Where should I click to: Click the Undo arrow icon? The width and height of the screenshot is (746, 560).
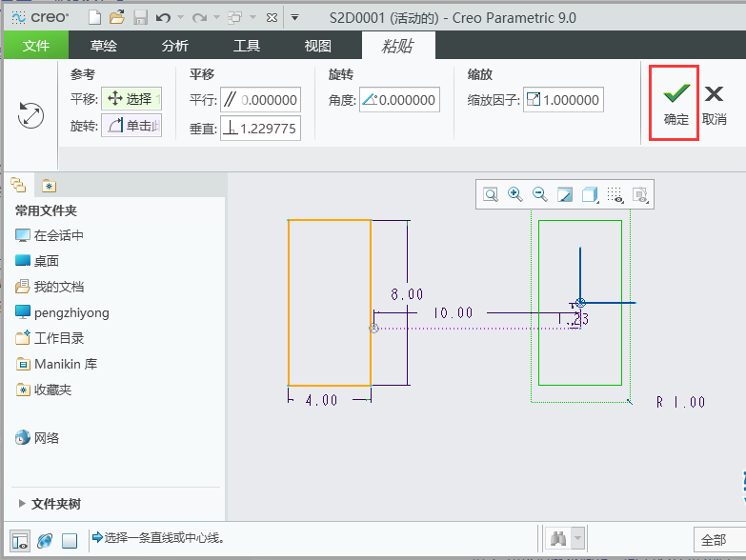click(163, 18)
